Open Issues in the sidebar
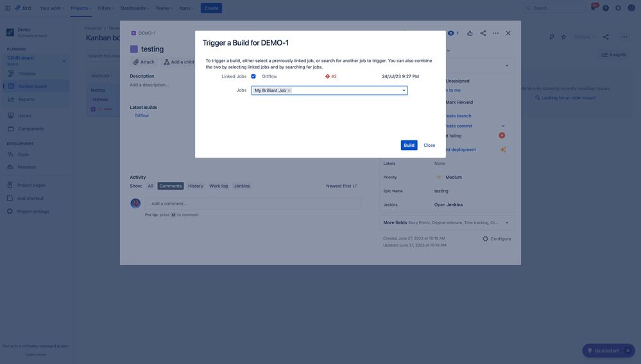 pos(37,116)
